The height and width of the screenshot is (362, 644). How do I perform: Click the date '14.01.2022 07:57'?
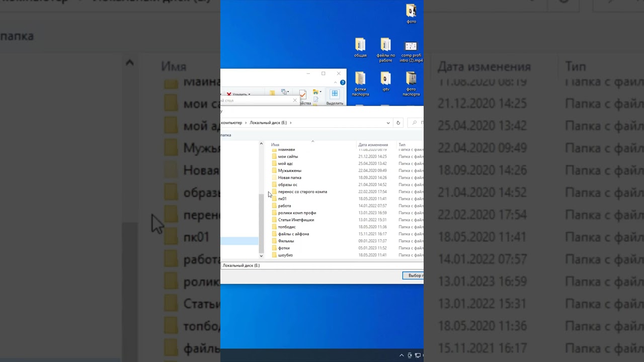pyautogui.click(x=372, y=206)
